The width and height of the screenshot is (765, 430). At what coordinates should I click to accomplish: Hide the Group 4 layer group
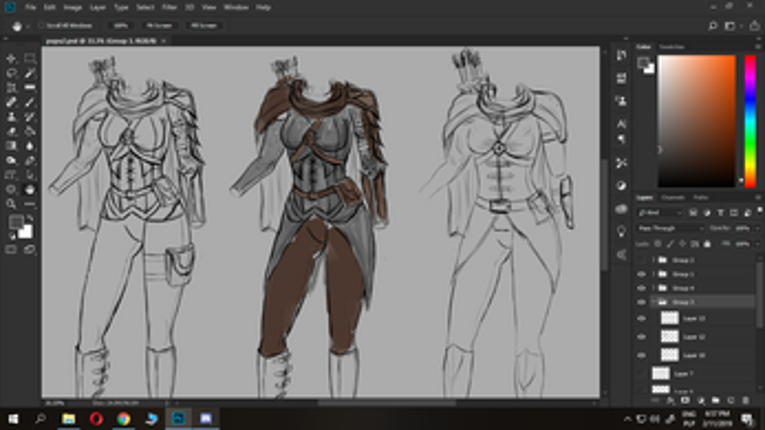pos(641,287)
